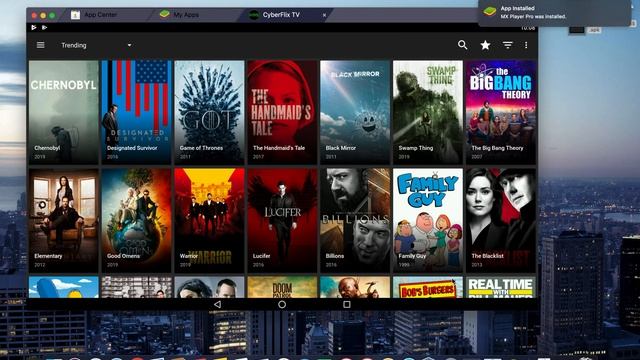640x360 pixels.
Task: Click the App Installed notification banner
Action: click(x=554, y=13)
